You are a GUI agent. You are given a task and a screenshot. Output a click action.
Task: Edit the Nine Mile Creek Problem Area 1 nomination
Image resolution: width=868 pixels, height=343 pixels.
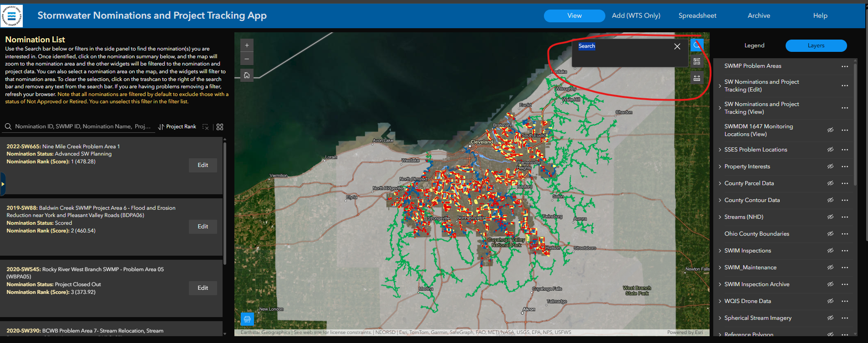(203, 165)
